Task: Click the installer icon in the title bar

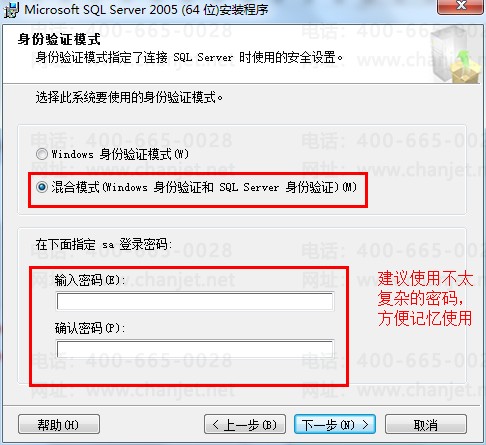Action: (11, 10)
